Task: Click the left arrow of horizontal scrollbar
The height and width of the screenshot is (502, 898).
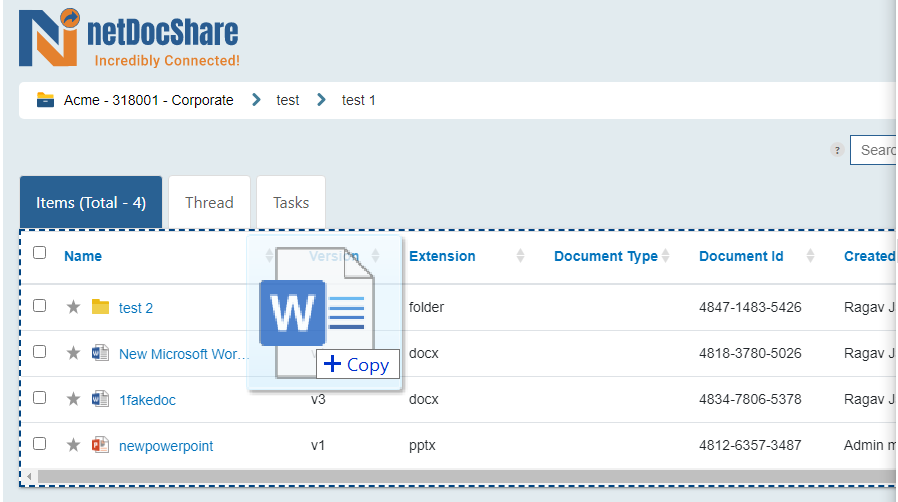Action: [x=29, y=476]
